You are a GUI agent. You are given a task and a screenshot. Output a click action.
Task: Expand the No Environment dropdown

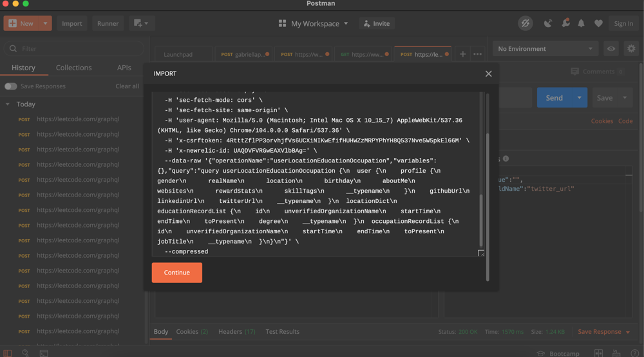tap(545, 49)
